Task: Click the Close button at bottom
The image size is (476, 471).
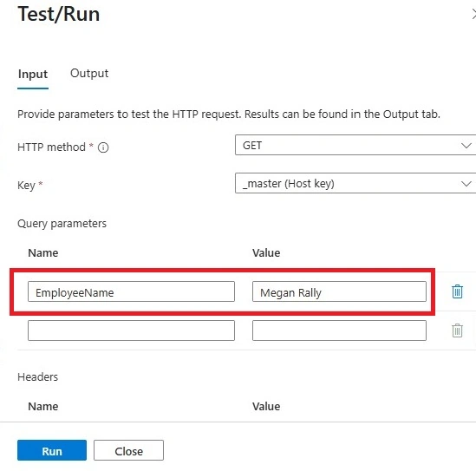Action: click(x=128, y=450)
